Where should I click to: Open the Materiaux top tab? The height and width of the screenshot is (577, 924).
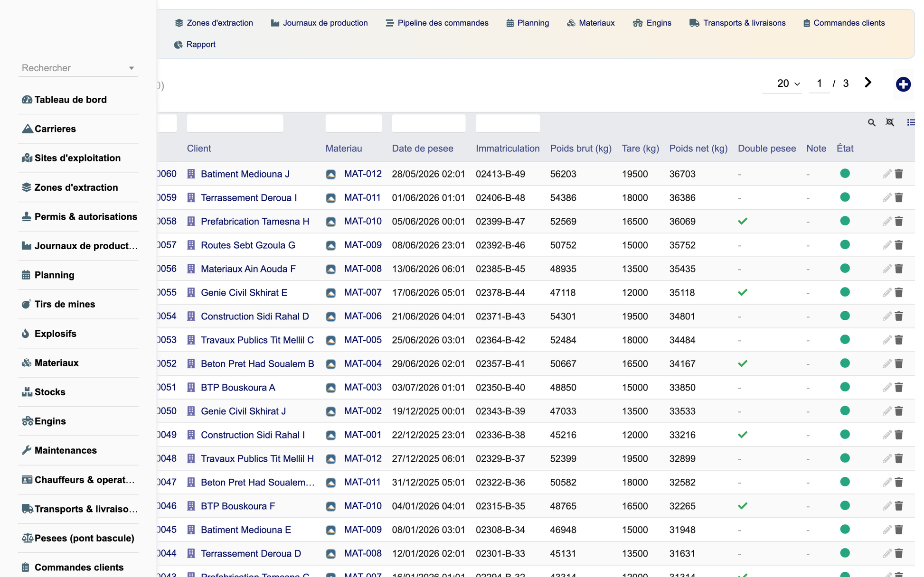(591, 23)
